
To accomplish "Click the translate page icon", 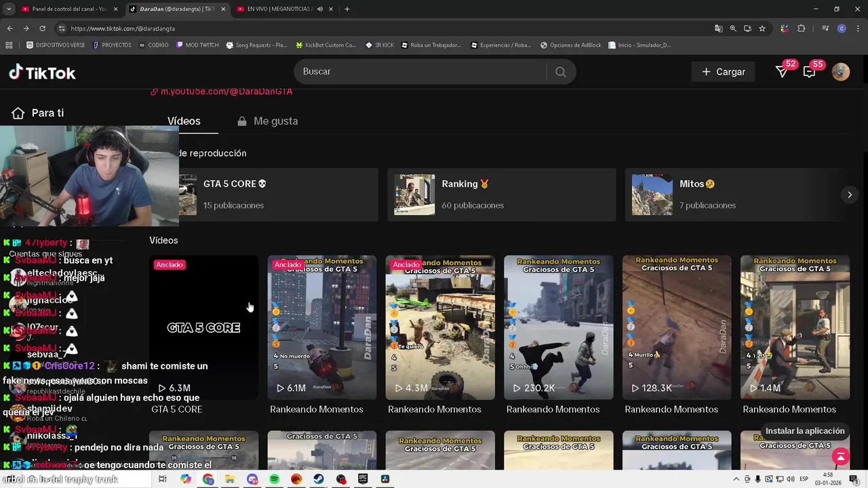I will click(719, 28).
